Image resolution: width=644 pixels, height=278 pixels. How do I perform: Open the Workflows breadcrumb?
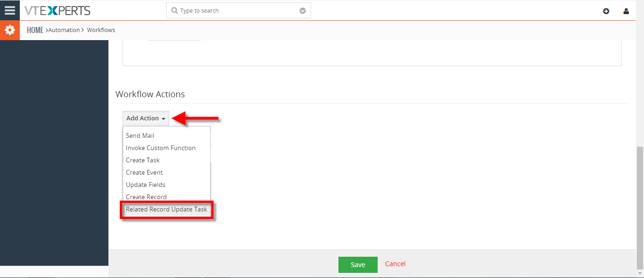[101, 30]
